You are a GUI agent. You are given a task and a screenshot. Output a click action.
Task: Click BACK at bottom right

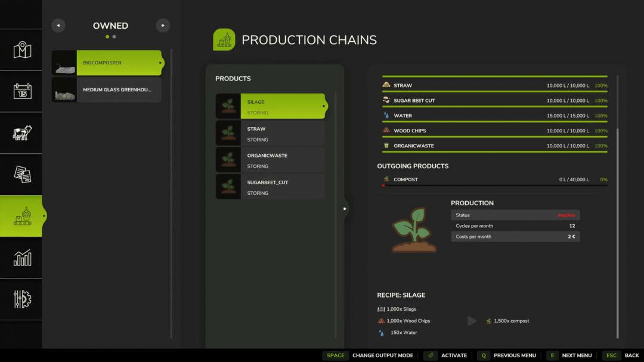tap(631, 355)
